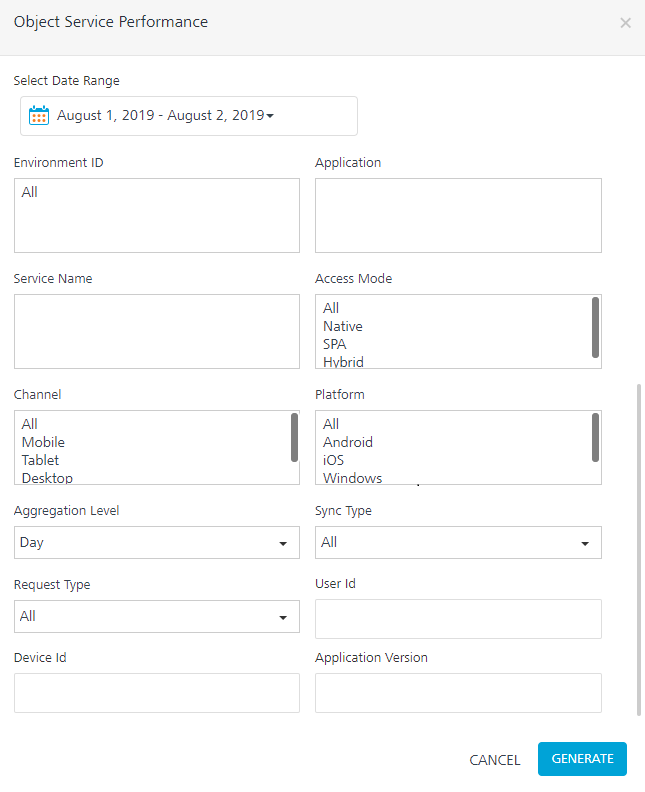
Task: Open the Sync Type dropdown
Action: click(x=458, y=542)
